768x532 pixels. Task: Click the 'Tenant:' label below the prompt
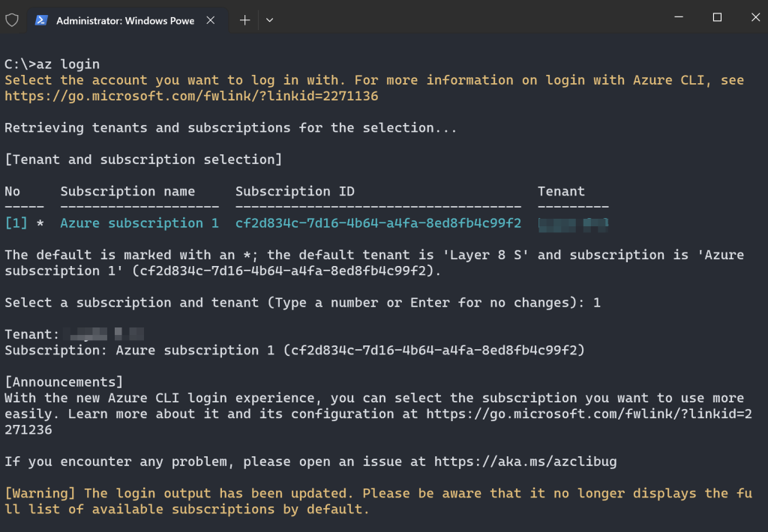[x=31, y=335]
